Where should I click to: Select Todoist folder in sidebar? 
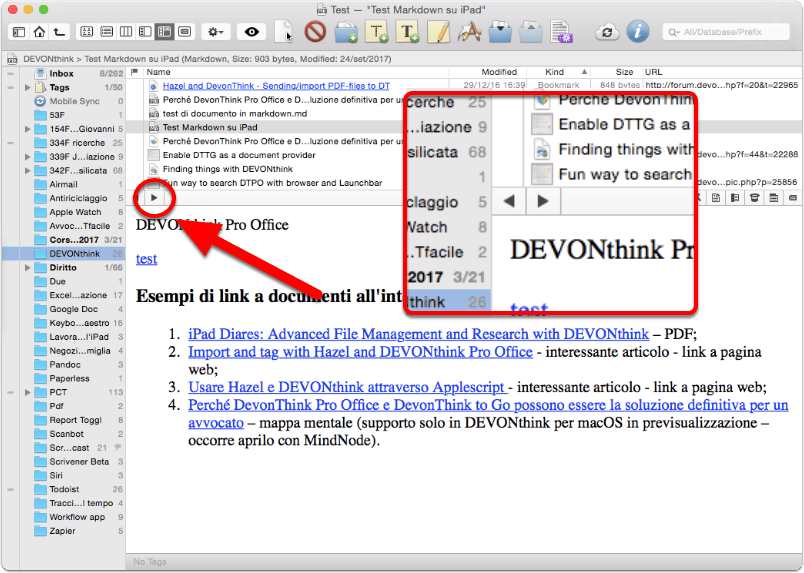[64, 489]
